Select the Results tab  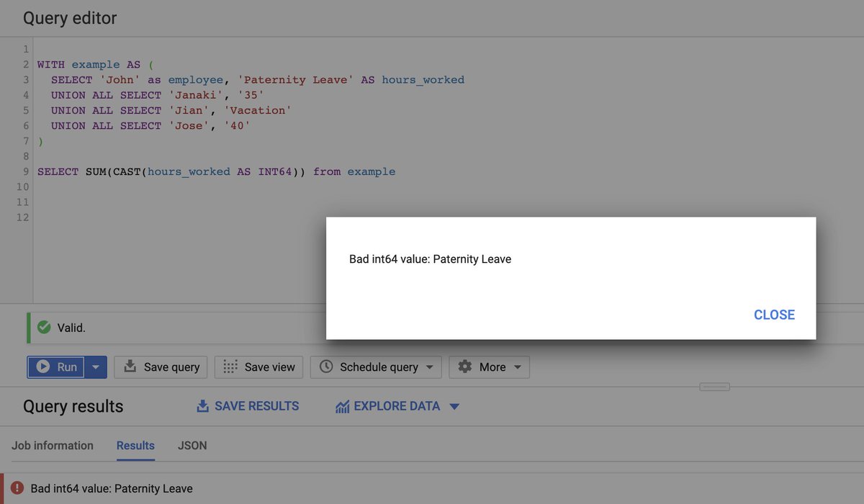pos(135,446)
